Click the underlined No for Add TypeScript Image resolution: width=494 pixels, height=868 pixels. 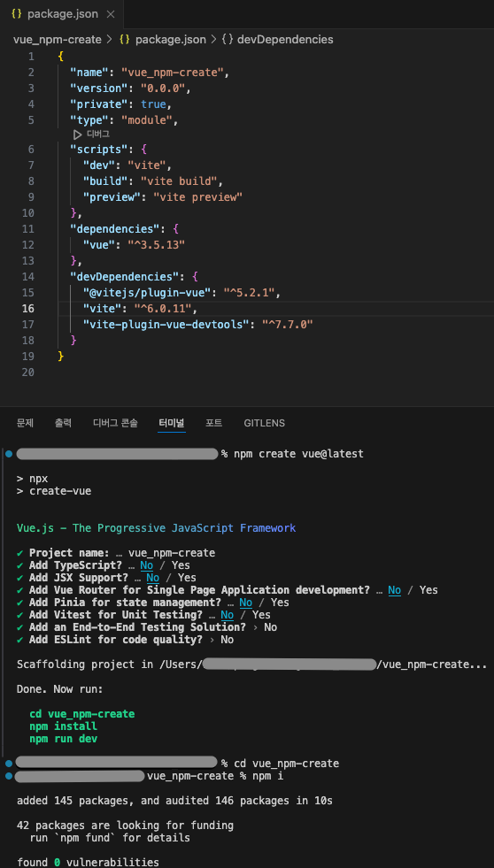[146, 565]
